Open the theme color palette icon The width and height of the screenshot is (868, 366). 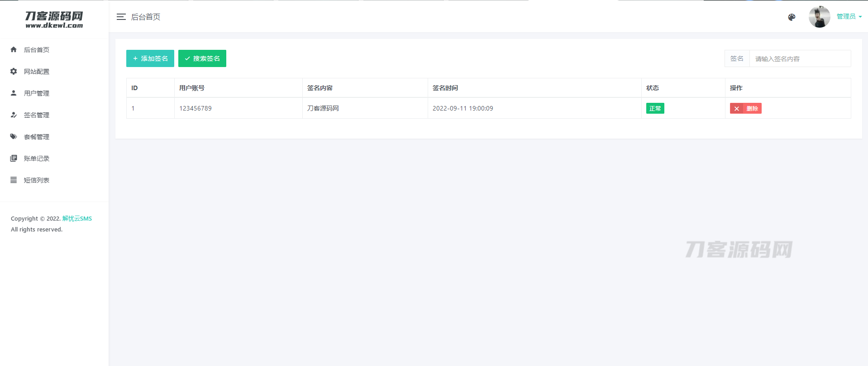coord(792,17)
